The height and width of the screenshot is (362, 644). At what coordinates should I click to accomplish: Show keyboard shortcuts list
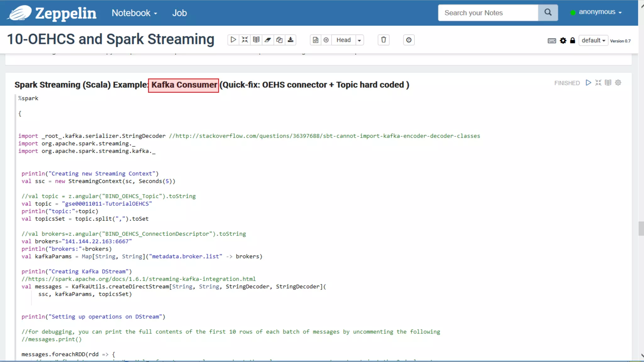(552, 41)
